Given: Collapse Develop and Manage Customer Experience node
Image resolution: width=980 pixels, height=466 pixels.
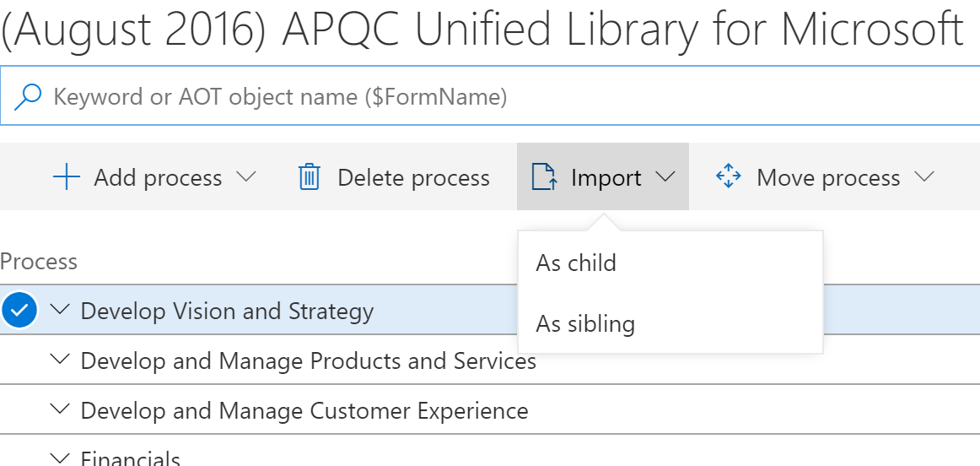Looking at the screenshot, I should 59,410.
